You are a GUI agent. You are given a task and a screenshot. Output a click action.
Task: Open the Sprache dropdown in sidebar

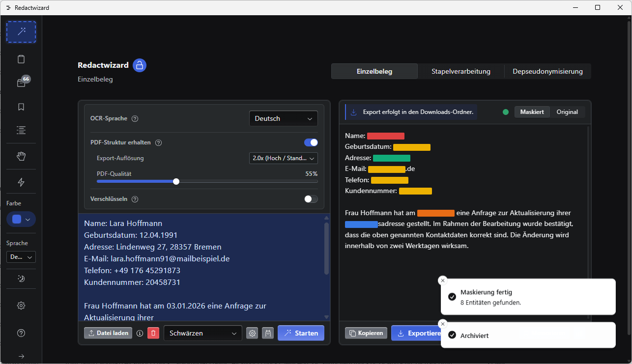21,257
